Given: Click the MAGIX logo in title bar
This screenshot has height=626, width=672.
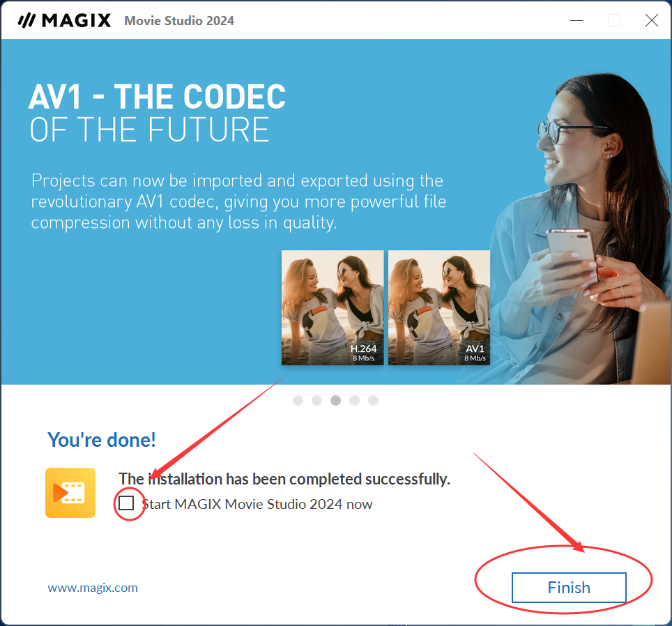Looking at the screenshot, I should tap(64, 20).
